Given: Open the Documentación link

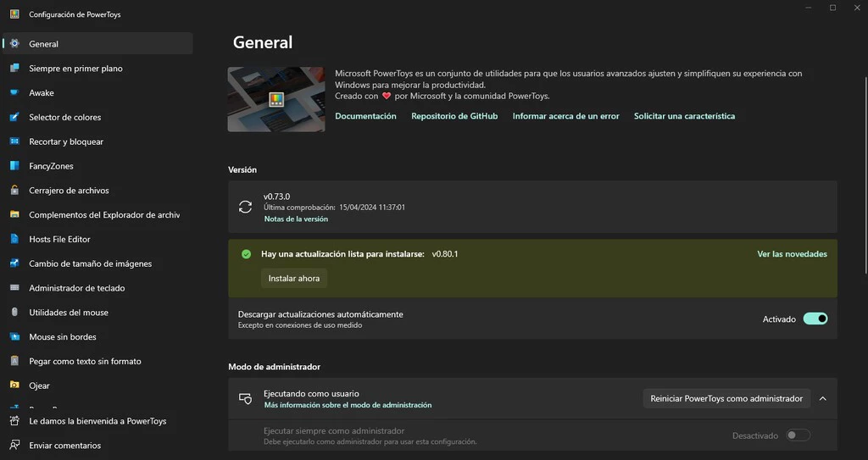Looking at the screenshot, I should 365,116.
